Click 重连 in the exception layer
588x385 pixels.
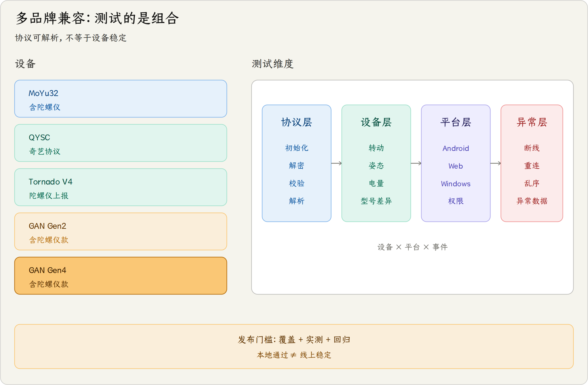point(532,166)
